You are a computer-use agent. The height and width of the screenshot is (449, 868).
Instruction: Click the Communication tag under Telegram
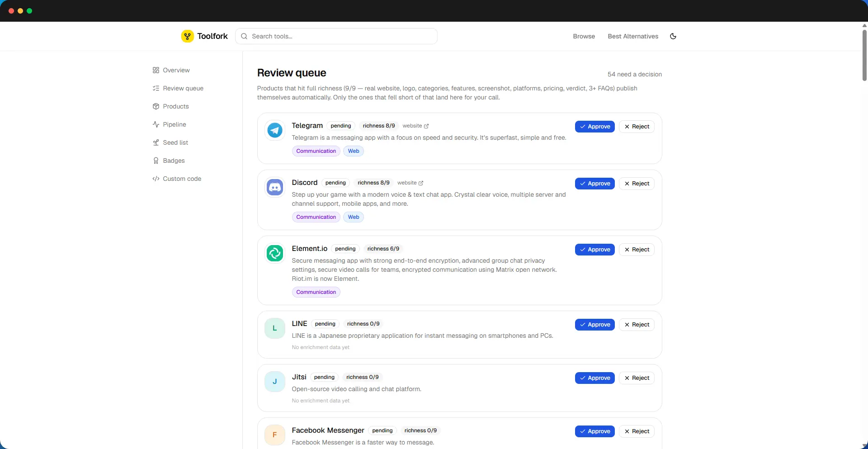316,151
